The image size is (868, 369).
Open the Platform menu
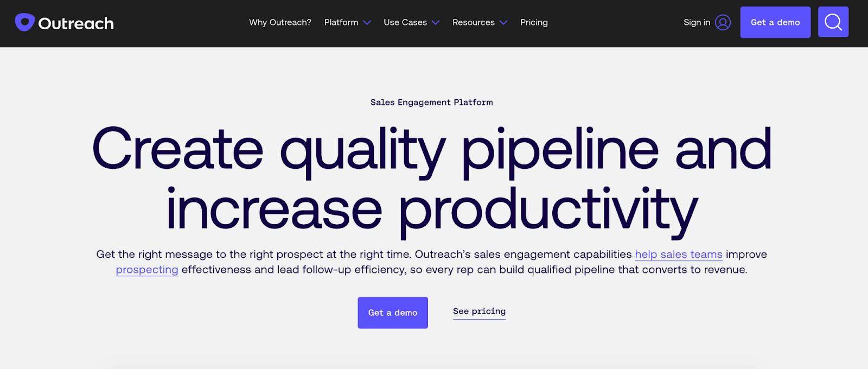341,22
